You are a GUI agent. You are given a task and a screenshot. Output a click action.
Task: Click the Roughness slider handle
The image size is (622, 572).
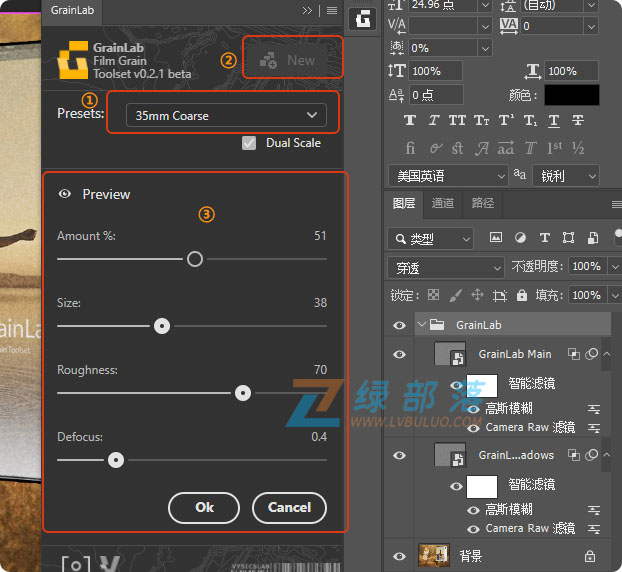point(243,393)
